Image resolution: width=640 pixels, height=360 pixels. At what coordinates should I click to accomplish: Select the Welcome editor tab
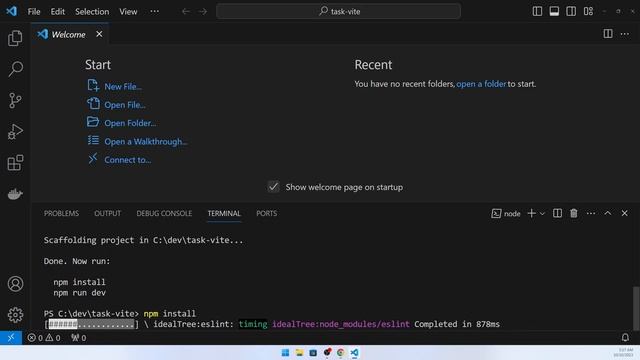coord(69,34)
